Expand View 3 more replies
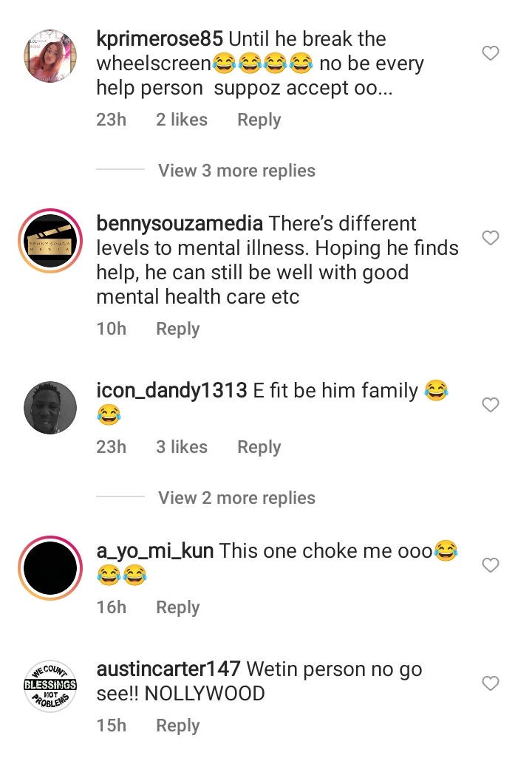 click(x=236, y=171)
